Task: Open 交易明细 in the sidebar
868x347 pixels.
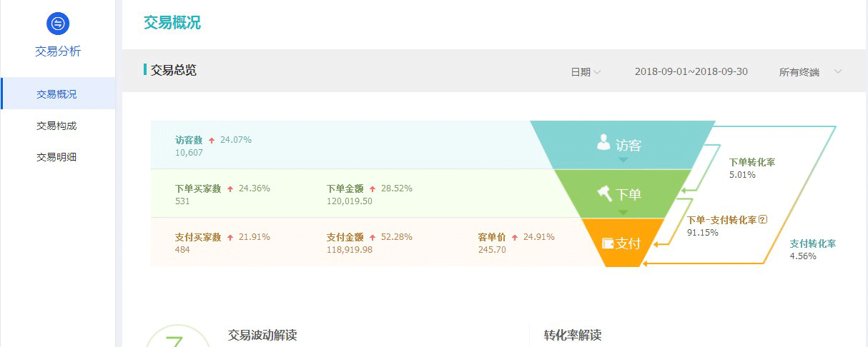Action: coord(57,157)
